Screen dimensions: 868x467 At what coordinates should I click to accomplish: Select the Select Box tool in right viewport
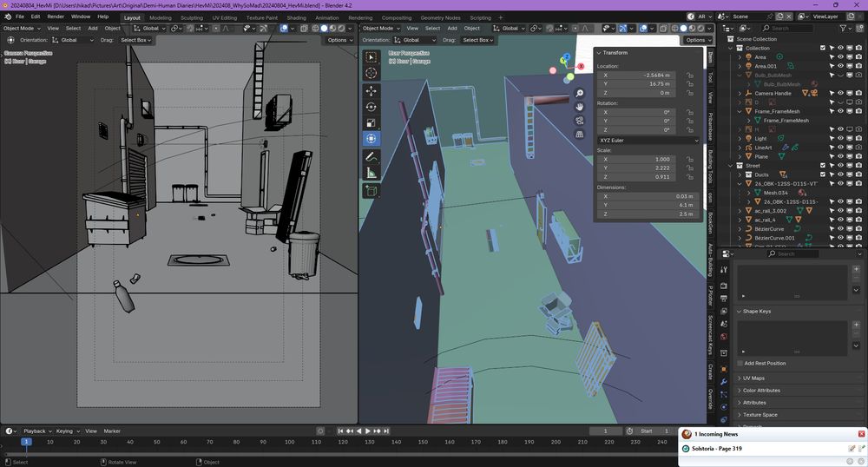(x=371, y=57)
